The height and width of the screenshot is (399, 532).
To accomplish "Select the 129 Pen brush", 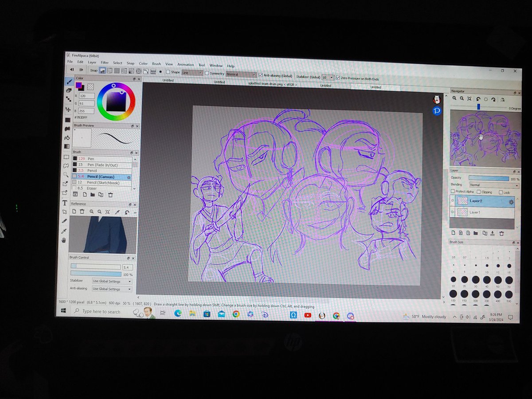I will coord(103,158).
